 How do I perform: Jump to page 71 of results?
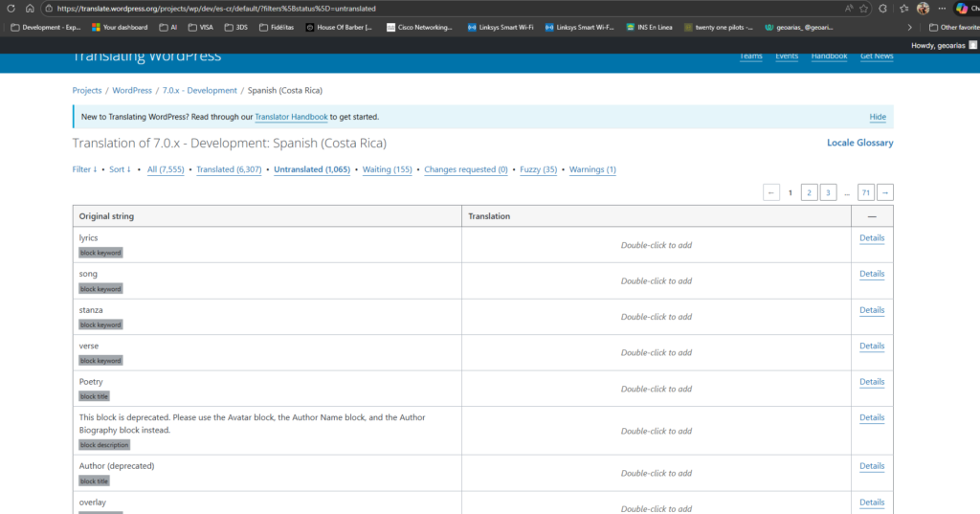pos(865,192)
